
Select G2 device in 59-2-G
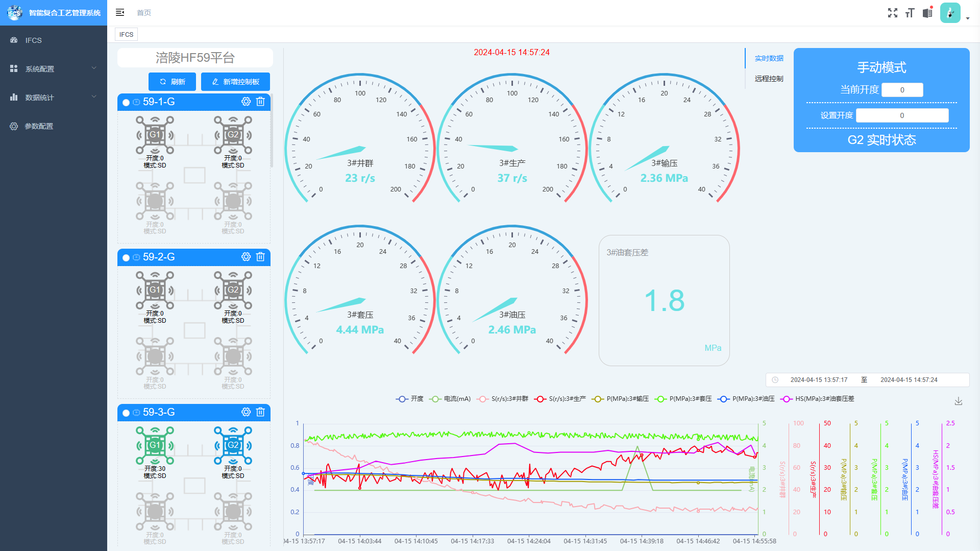click(x=233, y=290)
